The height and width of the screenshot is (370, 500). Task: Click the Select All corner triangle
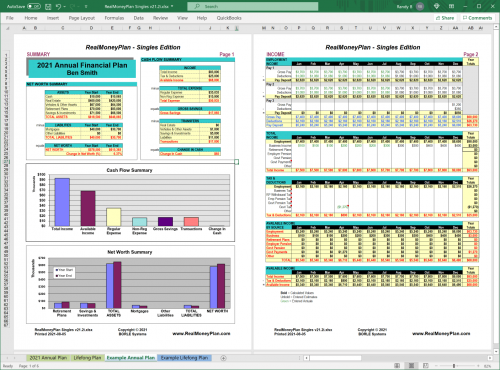click(8, 28)
